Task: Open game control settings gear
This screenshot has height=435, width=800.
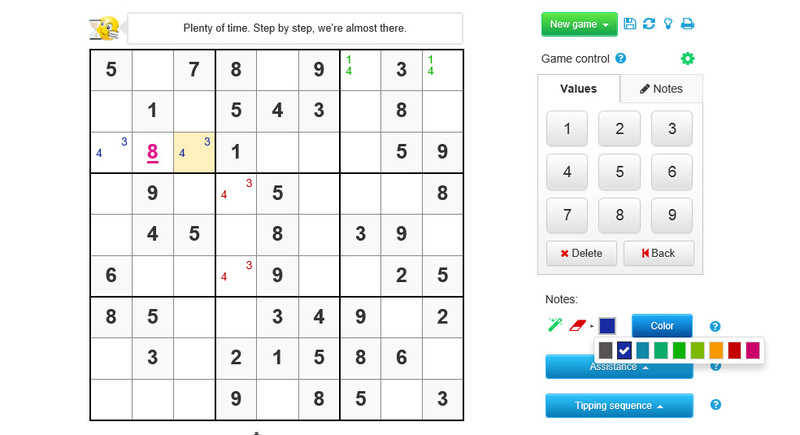Action: click(x=688, y=59)
